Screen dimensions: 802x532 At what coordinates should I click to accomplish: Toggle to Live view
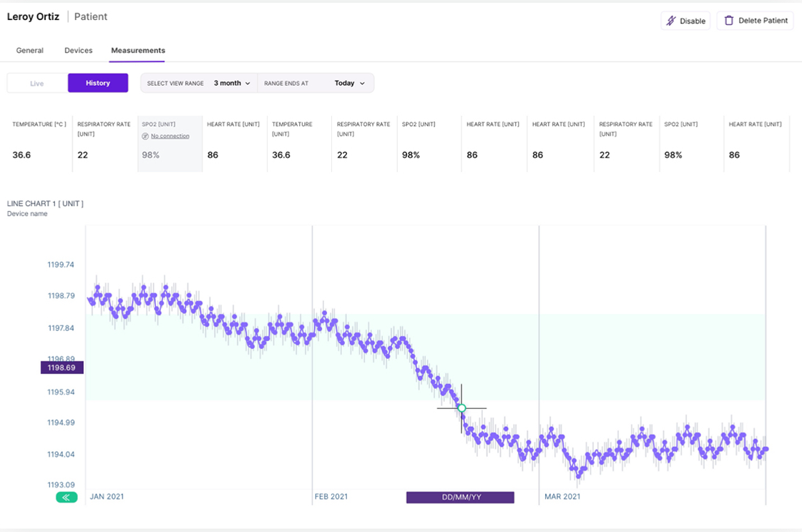point(37,83)
